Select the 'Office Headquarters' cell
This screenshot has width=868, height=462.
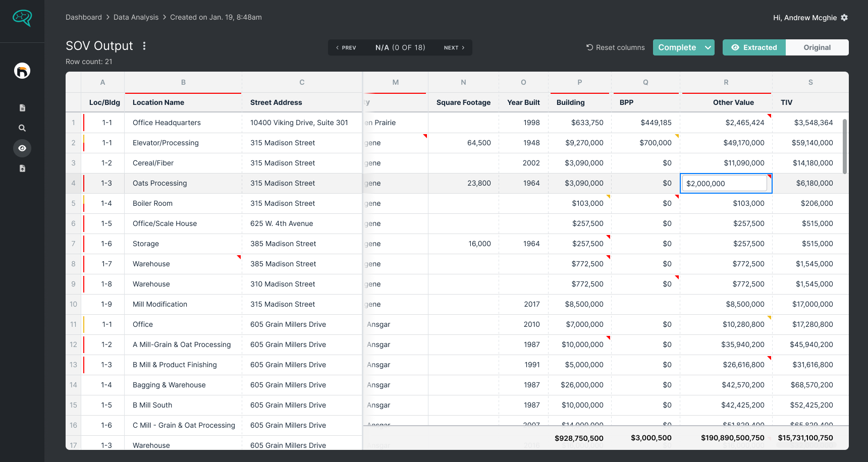pos(183,123)
